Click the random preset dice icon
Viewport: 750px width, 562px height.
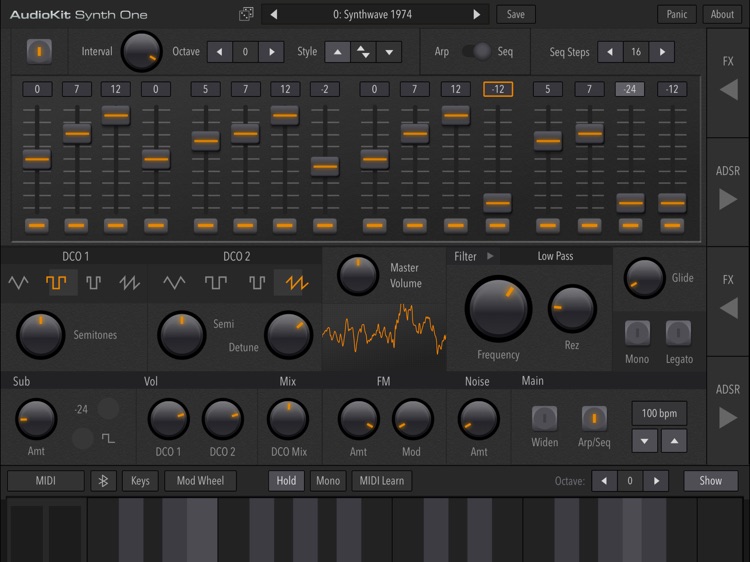click(246, 14)
